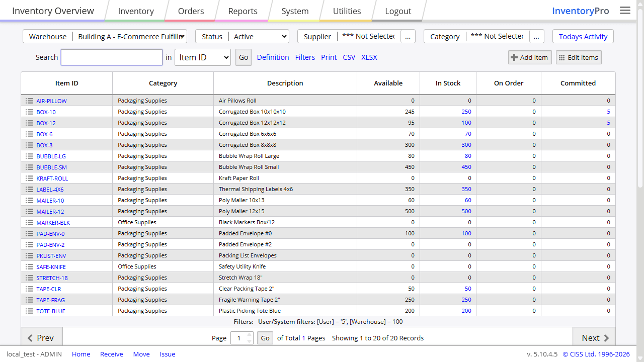
Task: Open the Reports menu tab
Action: click(x=243, y=11)
